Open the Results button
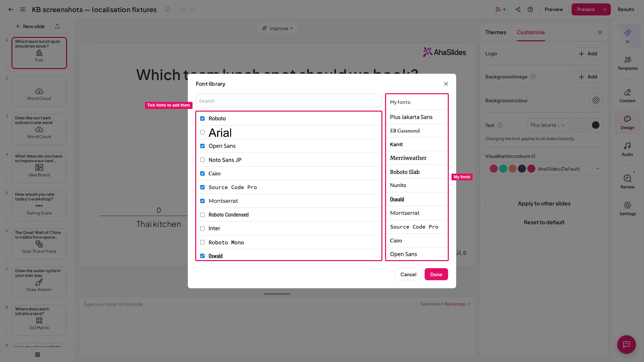Viewport: 644px width, 362px height. (626, 9)
